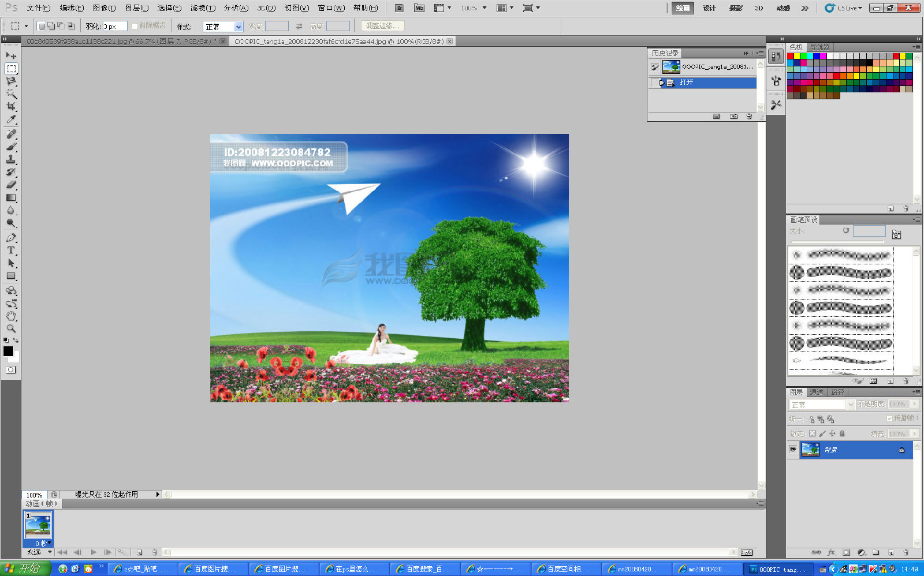Image resolution: width=924 pixels, height=576 pixels.
Task: Select the Polygonal Lasso tool
Action: 11,81
